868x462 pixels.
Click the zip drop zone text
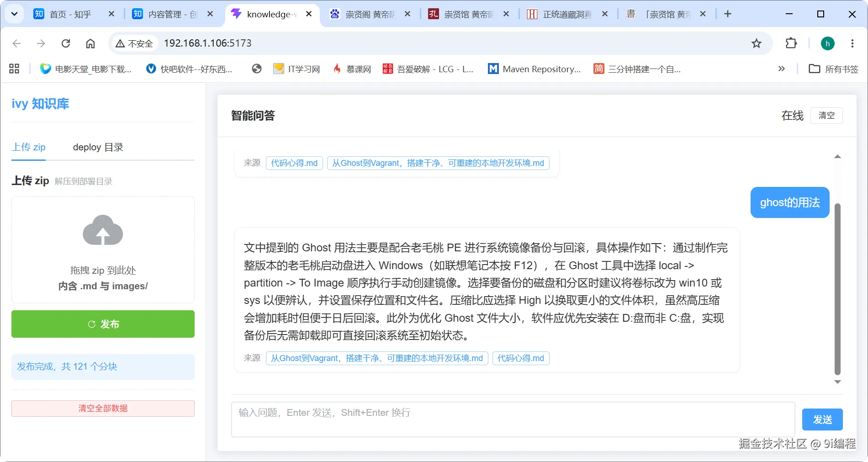coord(103,278)
